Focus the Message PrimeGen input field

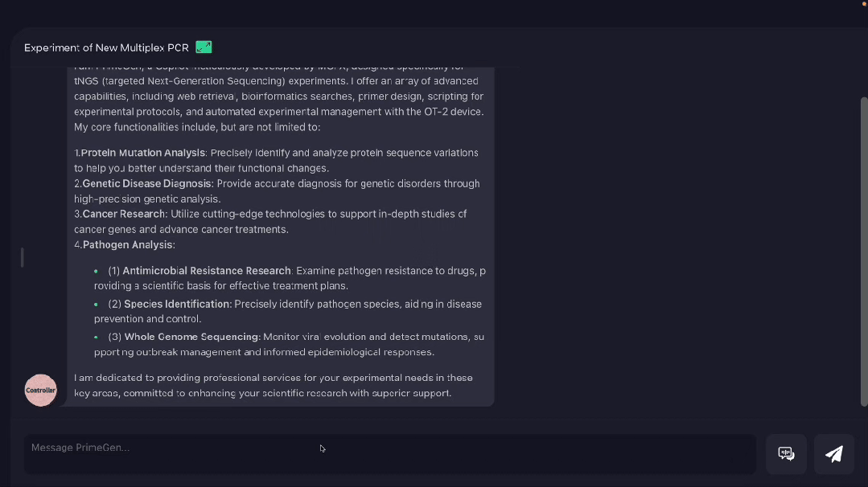point(389,454)
